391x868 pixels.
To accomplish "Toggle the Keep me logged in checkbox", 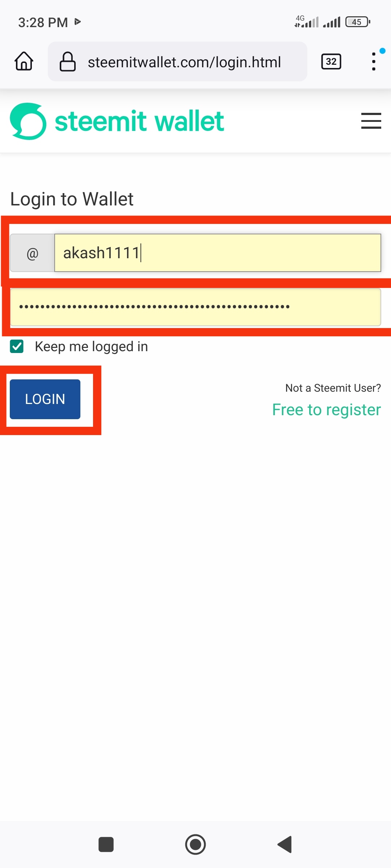I will pyautogui.click(x=17, y=346).
